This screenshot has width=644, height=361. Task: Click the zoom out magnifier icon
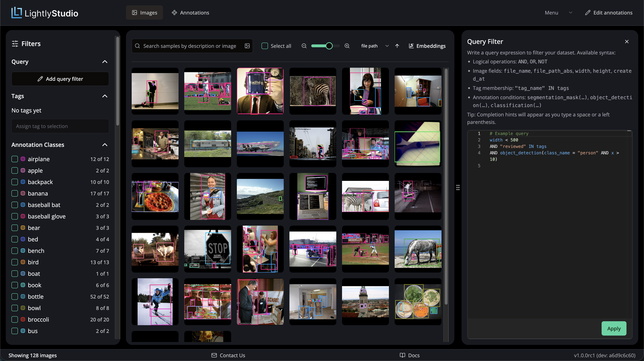[x=304, y=46]
